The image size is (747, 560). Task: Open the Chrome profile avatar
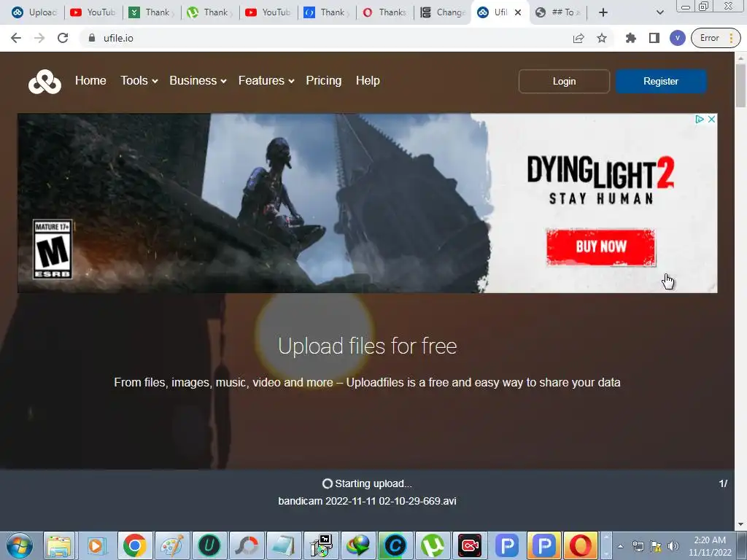[x=678, y=38]
